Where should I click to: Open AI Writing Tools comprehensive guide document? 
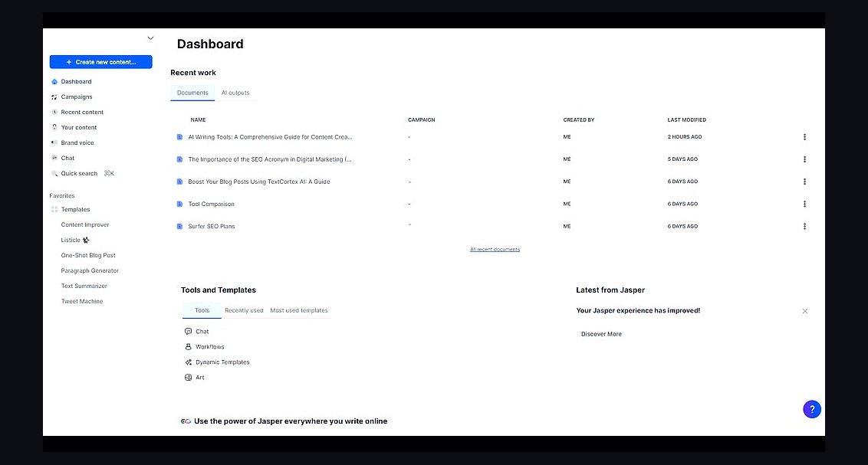click(x=270, y=137)
